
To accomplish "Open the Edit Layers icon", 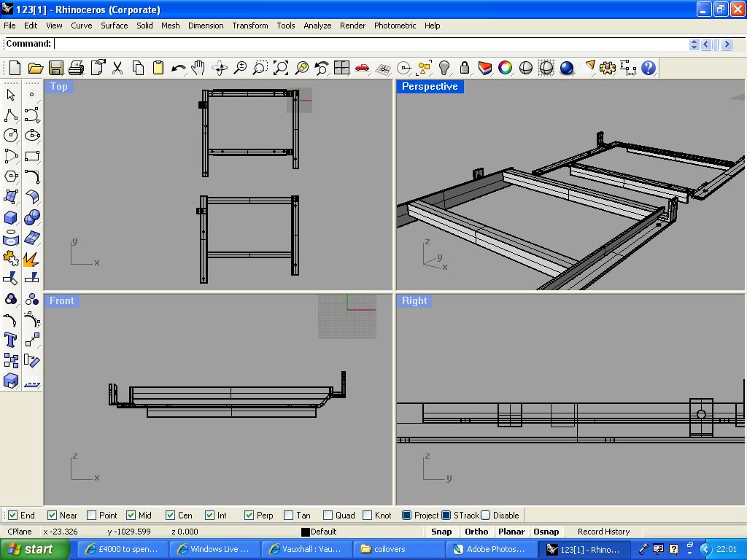I will [484, 69].
